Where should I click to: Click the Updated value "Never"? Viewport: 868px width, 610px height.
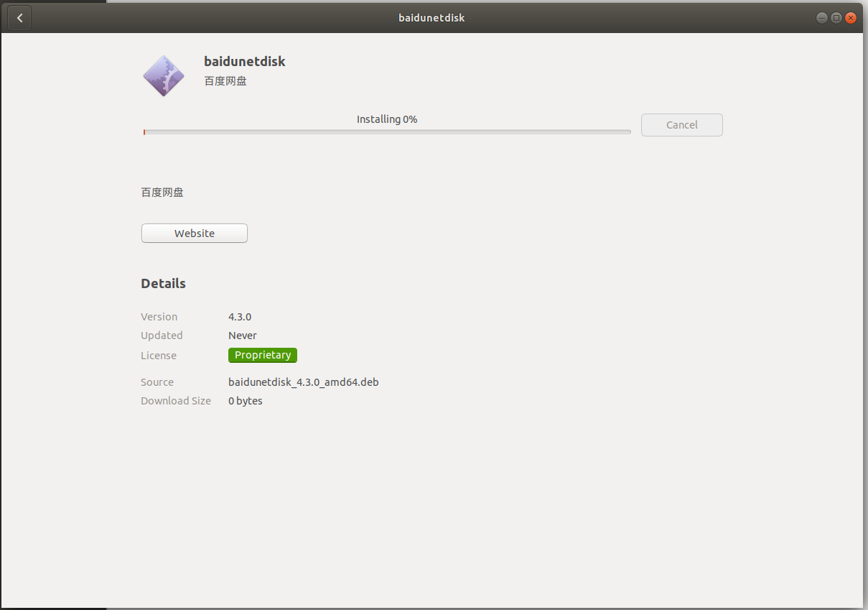pos(243,336)
